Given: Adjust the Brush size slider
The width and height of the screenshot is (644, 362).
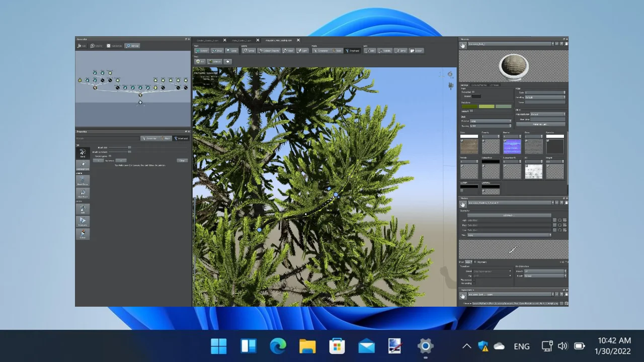Looking at the screenshot, I should pos(129,147).
